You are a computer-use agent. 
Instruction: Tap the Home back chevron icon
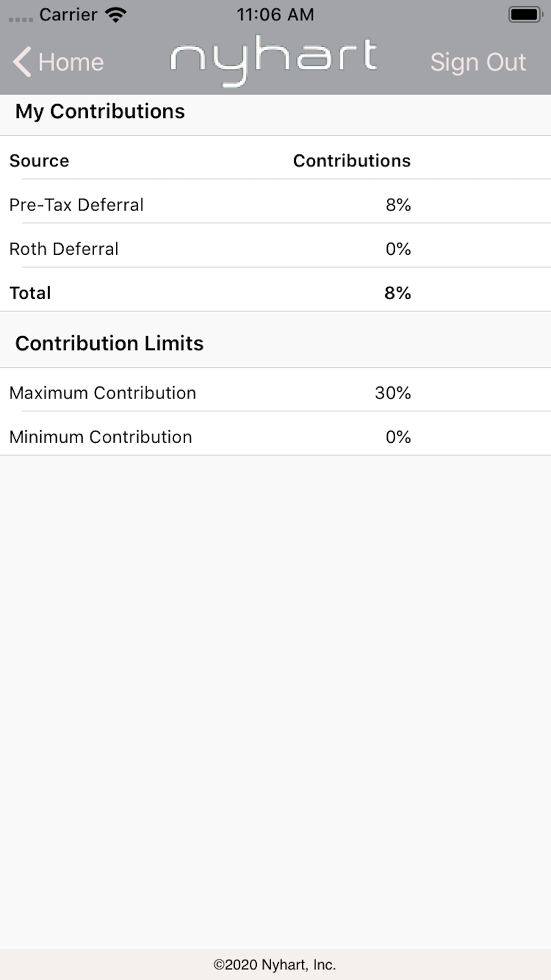coord(22,62)
